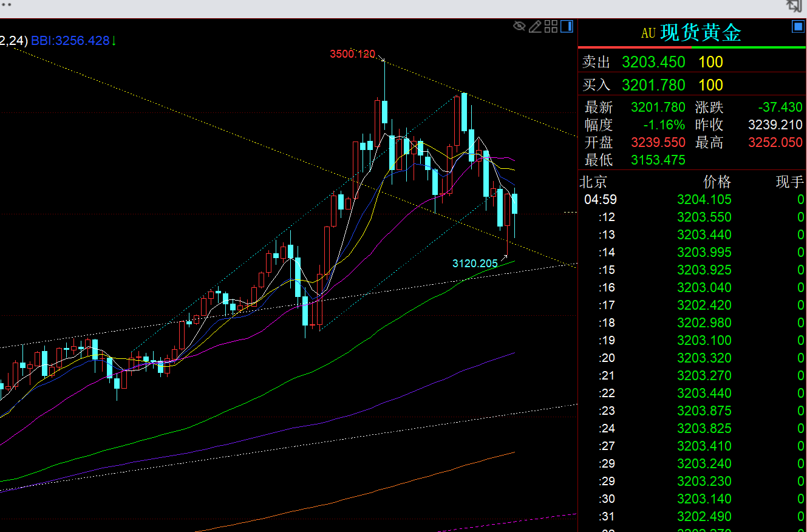Image resolution: width=807 pixels, height=532 pixels.
Task: Click the BBI:3256.428 indicator label
Action: pos(70,41)
